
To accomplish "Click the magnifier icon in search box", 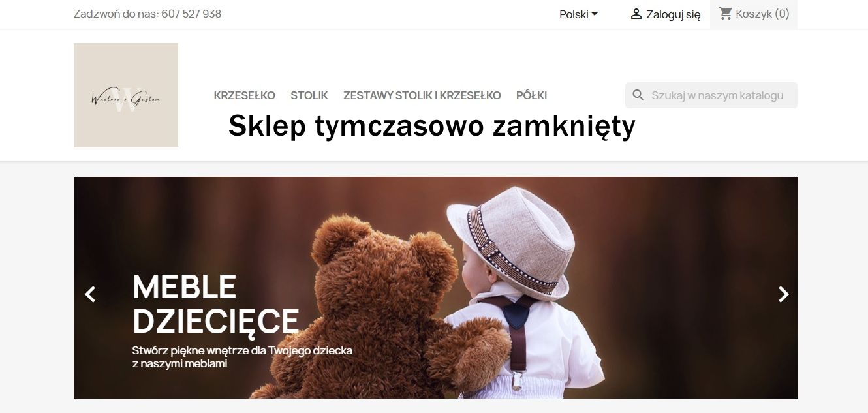I will tap(639, 95).
